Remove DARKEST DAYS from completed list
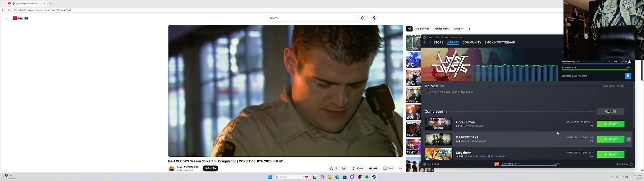Screen dimensions: 644x181 click(629, 139)
